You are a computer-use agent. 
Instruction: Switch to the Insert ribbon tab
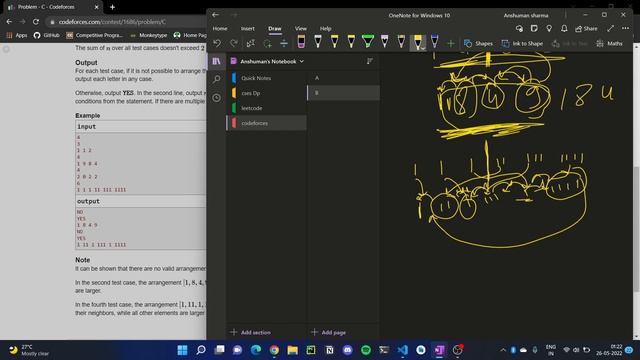[247, 29]
